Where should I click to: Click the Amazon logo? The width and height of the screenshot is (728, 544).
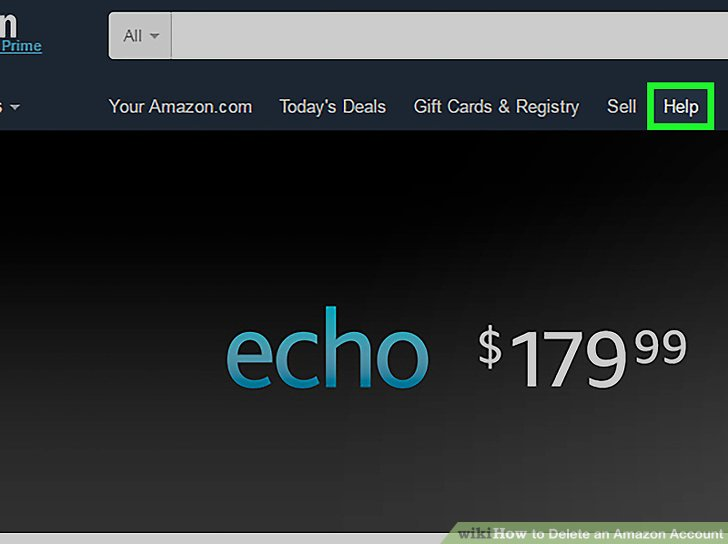[x=8, y=24]
